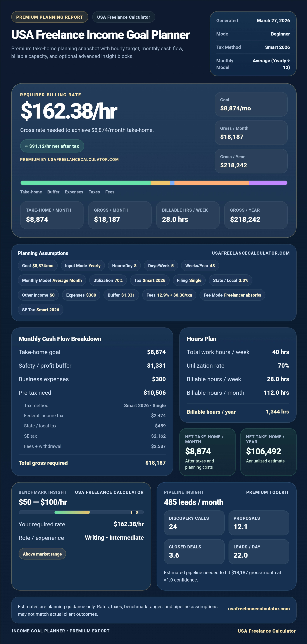Click the Fees + withdrawal $2,587 value
The image size is (307, 644).
click(158, 446)
